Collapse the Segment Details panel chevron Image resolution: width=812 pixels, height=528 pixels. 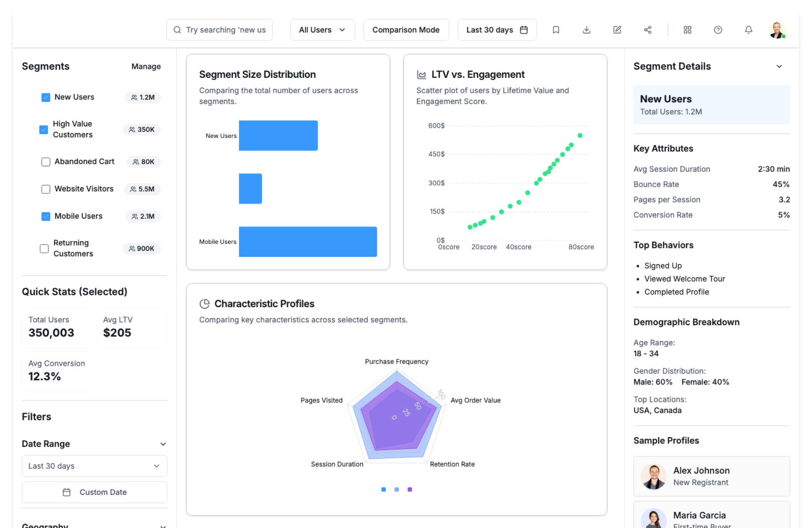click(779, 66)
